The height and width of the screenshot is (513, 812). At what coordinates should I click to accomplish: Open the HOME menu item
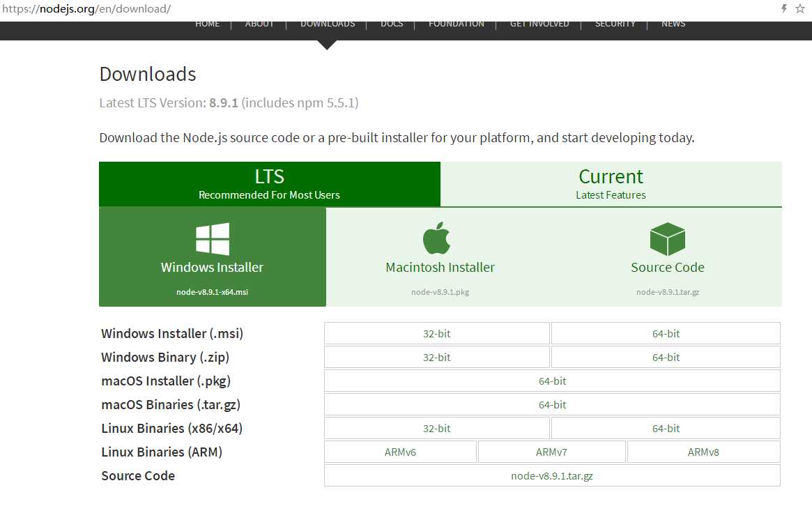pos(207,24)
